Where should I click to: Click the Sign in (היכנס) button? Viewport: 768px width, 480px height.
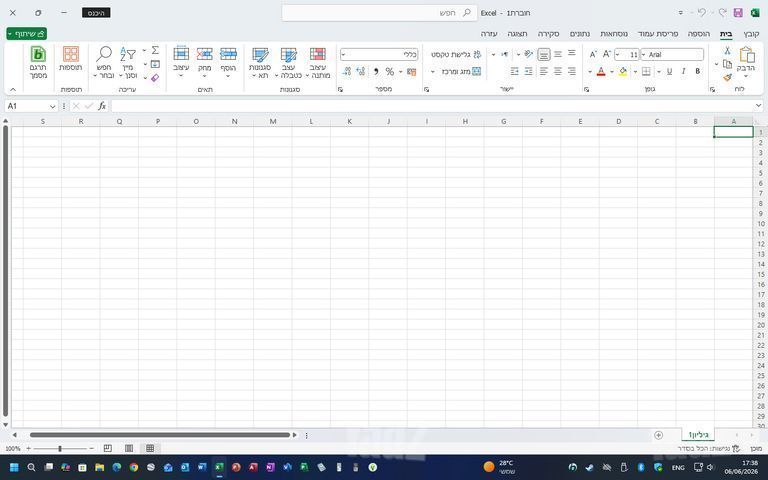click(x=96, y=13)
